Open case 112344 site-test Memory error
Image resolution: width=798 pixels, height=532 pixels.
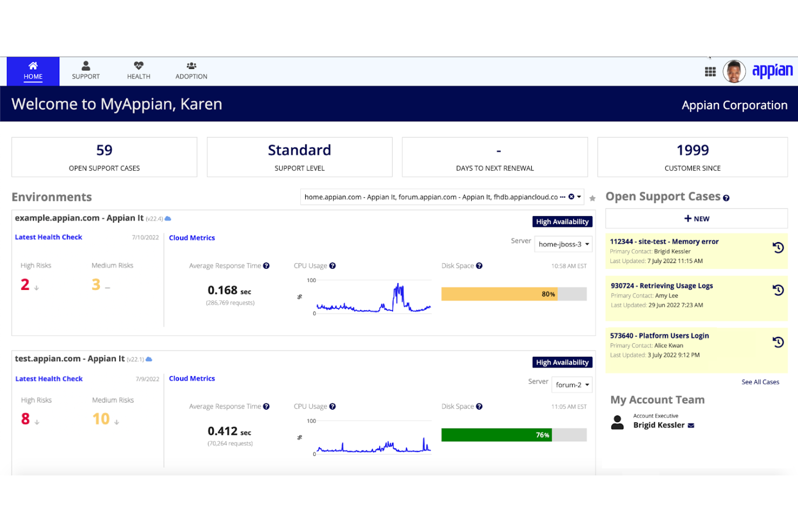pyautogui.click(x=664, y=241)
